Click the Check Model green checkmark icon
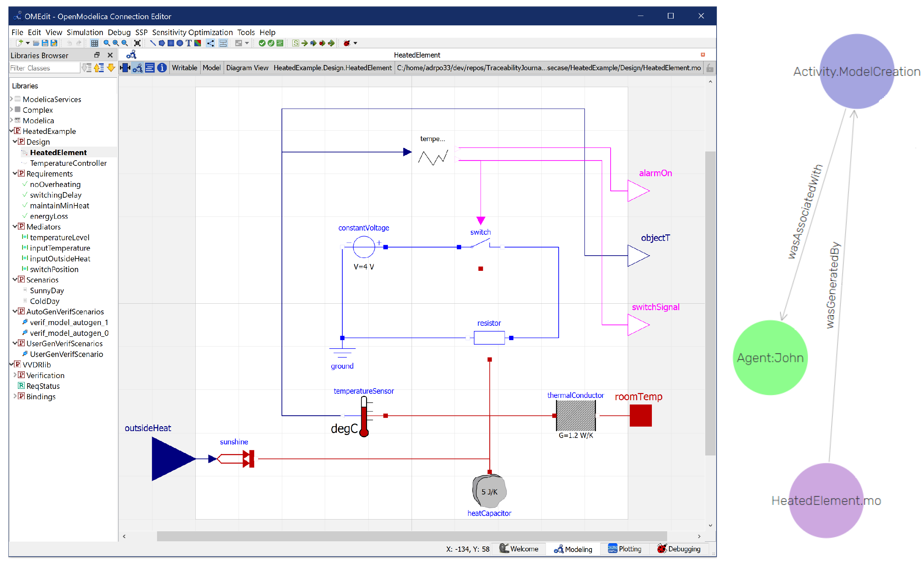This screenshot has width=924, height=566. tap(262, 43)
